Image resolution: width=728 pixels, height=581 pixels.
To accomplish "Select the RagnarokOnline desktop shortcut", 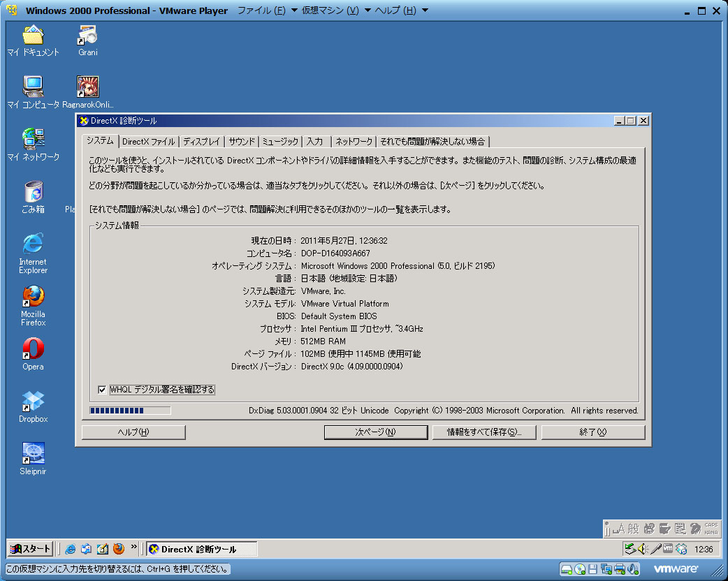I will [x=88, y=92].
